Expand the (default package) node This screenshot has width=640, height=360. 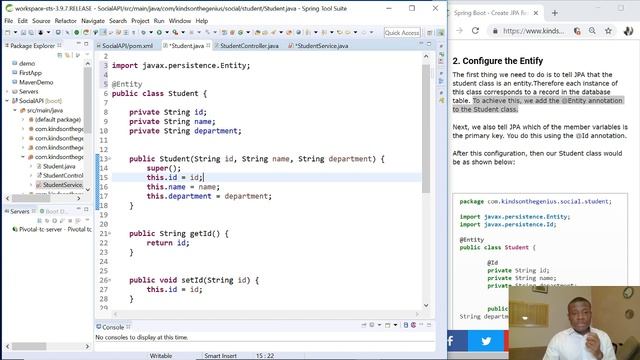[23, 120]
